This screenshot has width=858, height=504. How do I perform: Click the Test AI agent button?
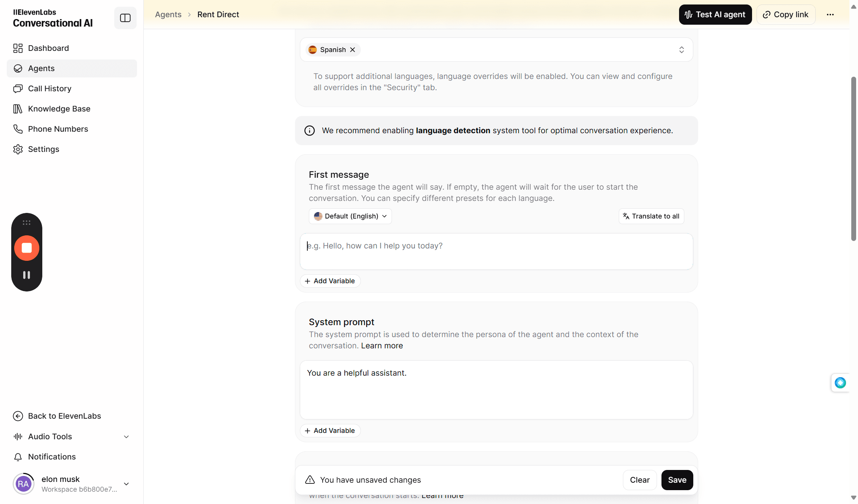pos(715,15)
